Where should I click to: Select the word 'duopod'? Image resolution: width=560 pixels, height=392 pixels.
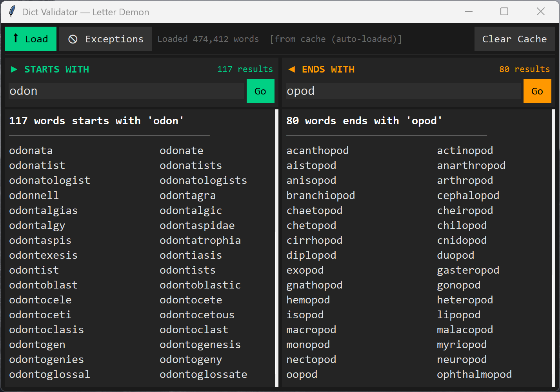pyautogui.click(x=456, y=255)
